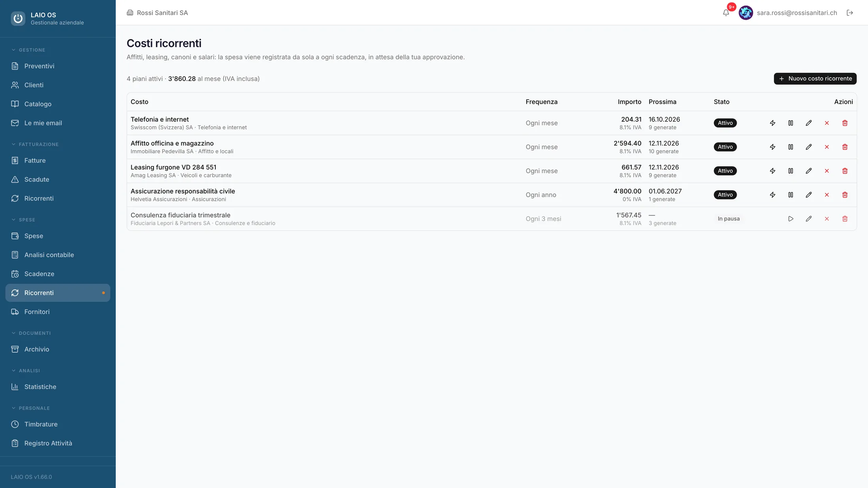868x488 pixels.
Task: Pause the Affitto officina e magazzino plan
Action: [791, 147]
